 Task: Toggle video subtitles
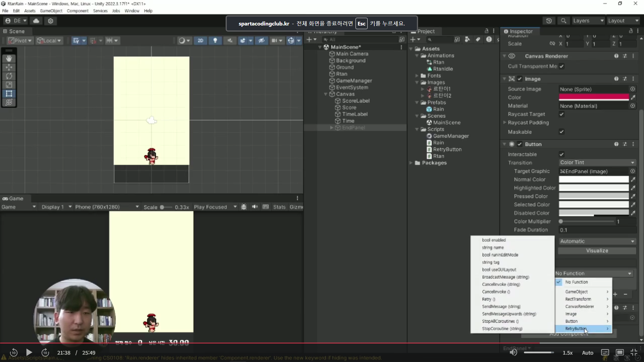point(605,352)
